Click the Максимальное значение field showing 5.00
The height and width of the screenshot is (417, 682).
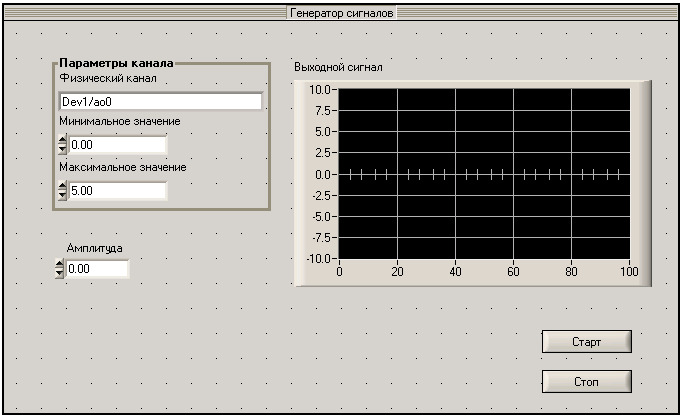(117, 191)
